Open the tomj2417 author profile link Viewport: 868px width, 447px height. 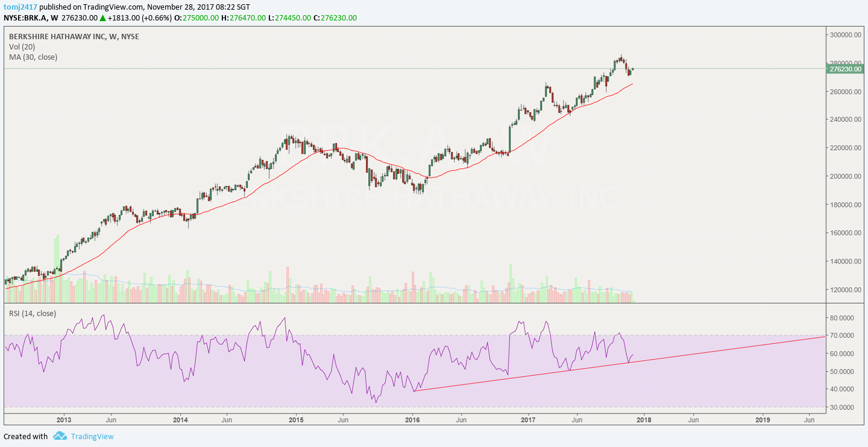[20, 7]
